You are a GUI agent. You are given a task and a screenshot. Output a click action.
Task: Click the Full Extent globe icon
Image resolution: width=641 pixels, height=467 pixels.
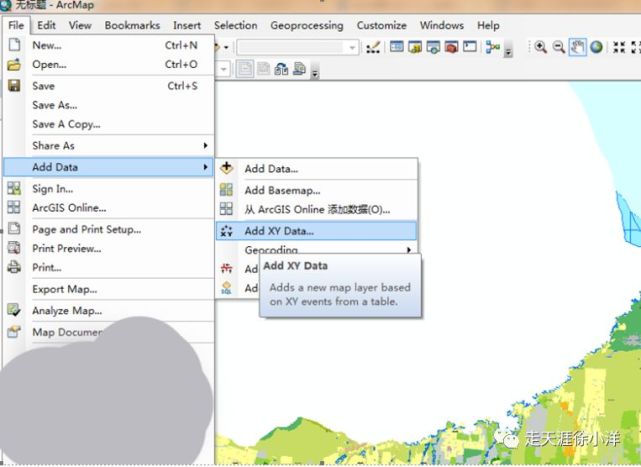click(596, 47)
